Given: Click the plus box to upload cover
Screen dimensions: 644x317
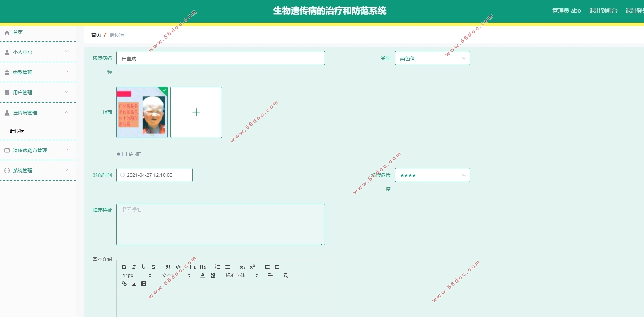Looking at the screenshot, I should 196,112.
